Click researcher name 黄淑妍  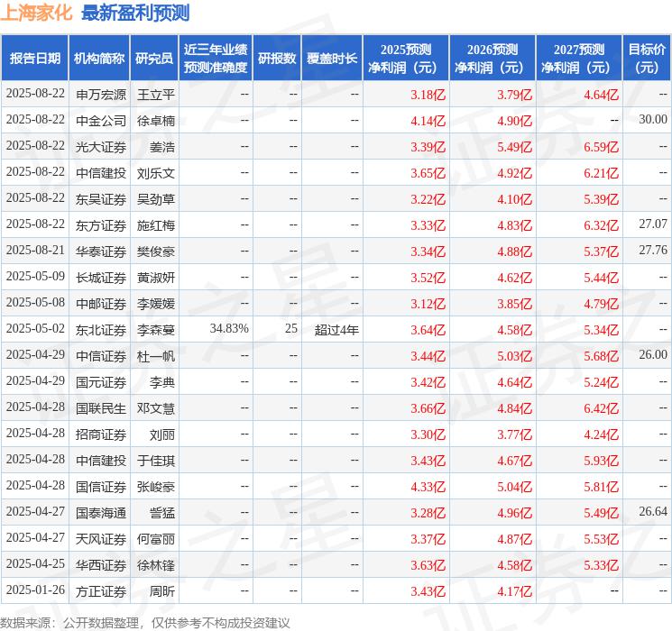coord(156,277)
